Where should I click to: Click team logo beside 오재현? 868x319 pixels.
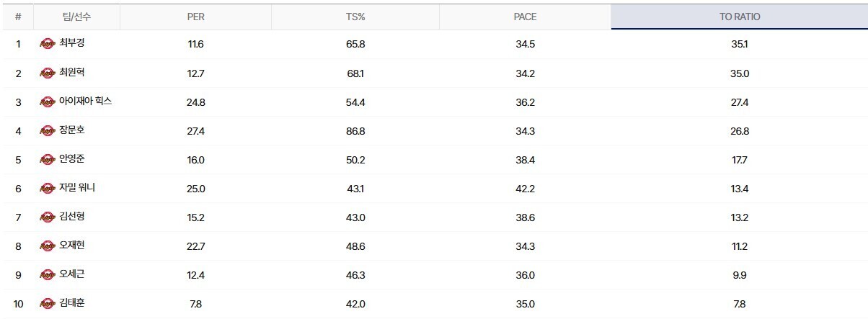(48, 246)
